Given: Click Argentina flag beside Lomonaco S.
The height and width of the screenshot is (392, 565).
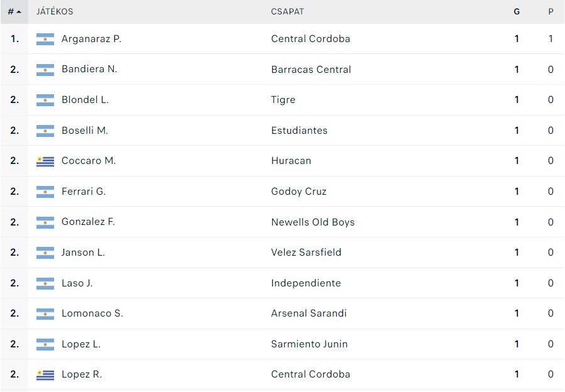Looking at the screenshot, I should click(45, 314).
